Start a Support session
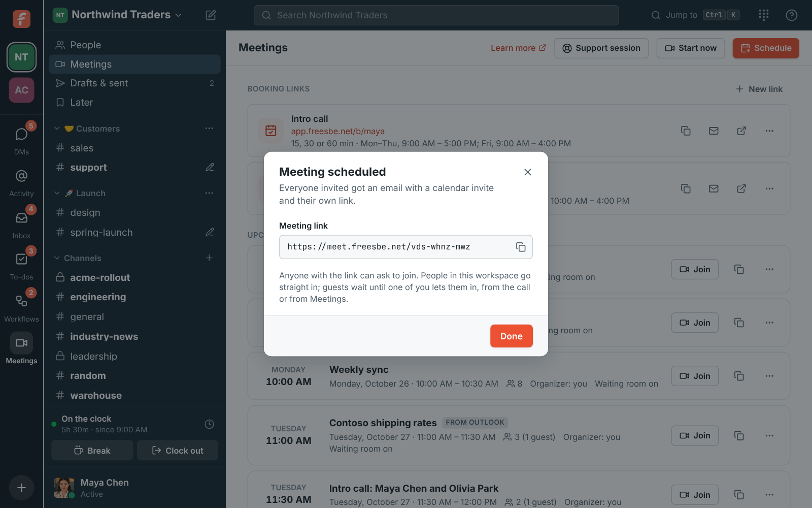Image resolution: width=812 pixels, height=508 pixels. click(x=601, y=48)
